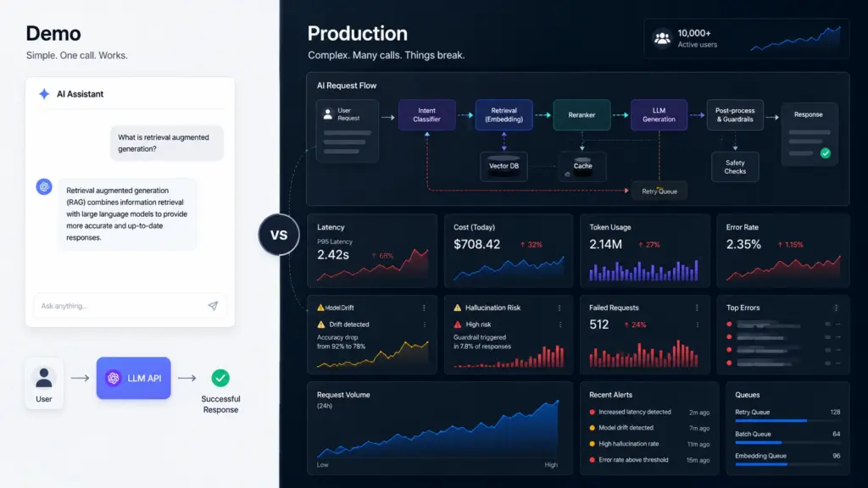This screenshot has height=488, width=868.
Task: Open the Model Drift card options menu
Action: (x=424, y=308)
